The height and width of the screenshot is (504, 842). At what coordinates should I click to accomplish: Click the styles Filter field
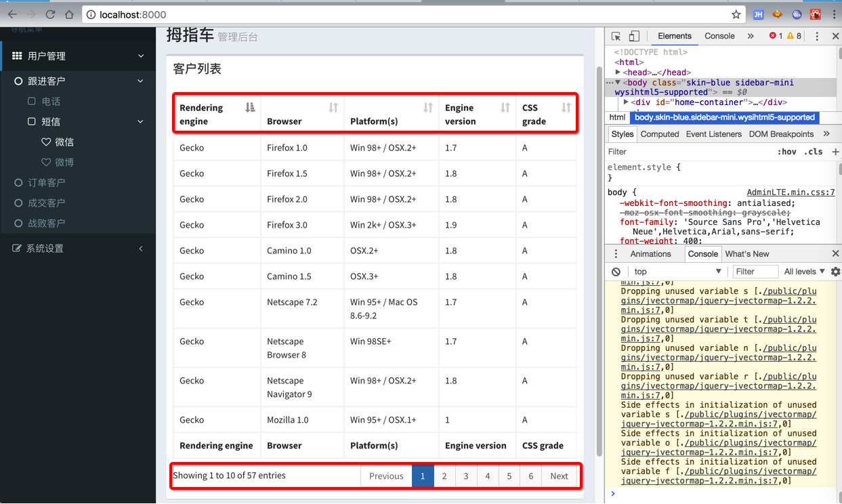[x=688, y=152]
